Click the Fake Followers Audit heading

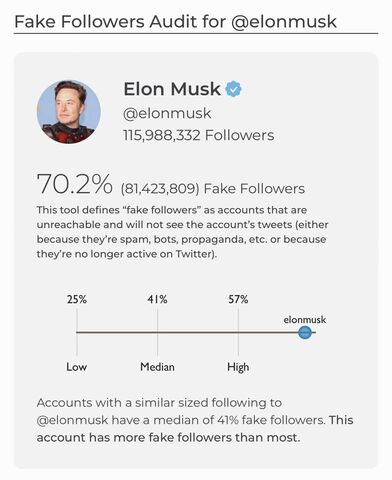pos(176,22)
